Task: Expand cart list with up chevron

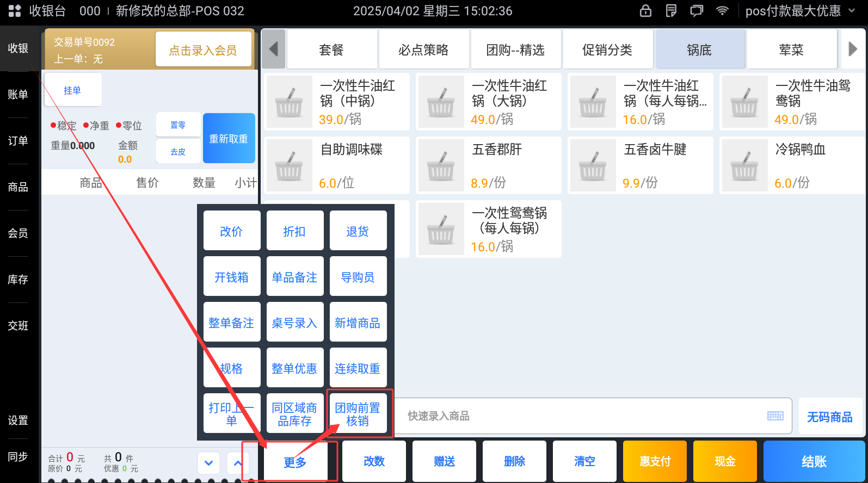Action: pos(238,463)
